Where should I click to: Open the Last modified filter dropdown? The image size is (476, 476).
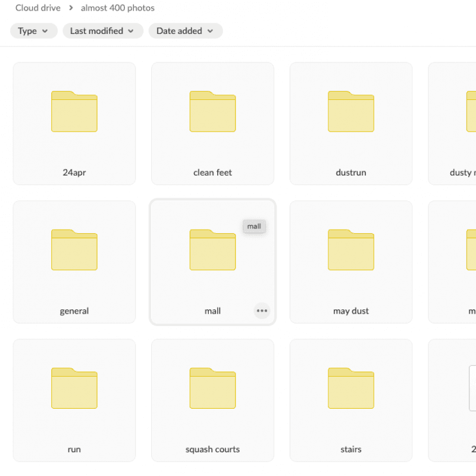[x=102, y=30]
